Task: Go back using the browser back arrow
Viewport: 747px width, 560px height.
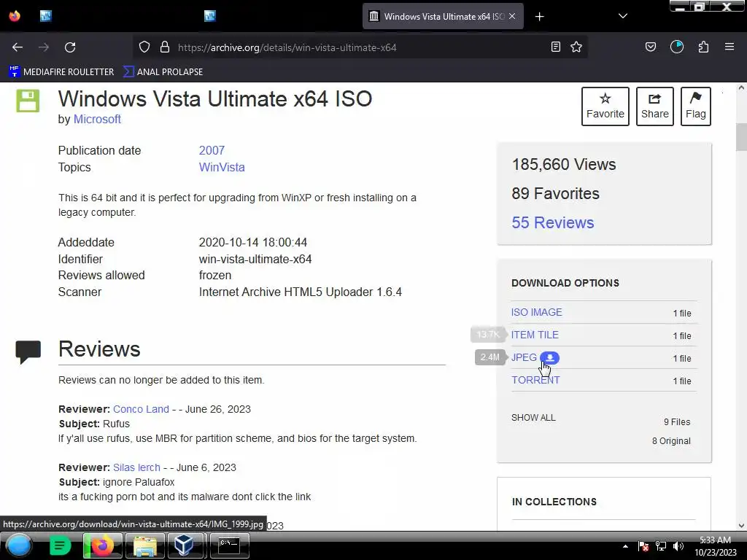Action: (x=18, y=47)
